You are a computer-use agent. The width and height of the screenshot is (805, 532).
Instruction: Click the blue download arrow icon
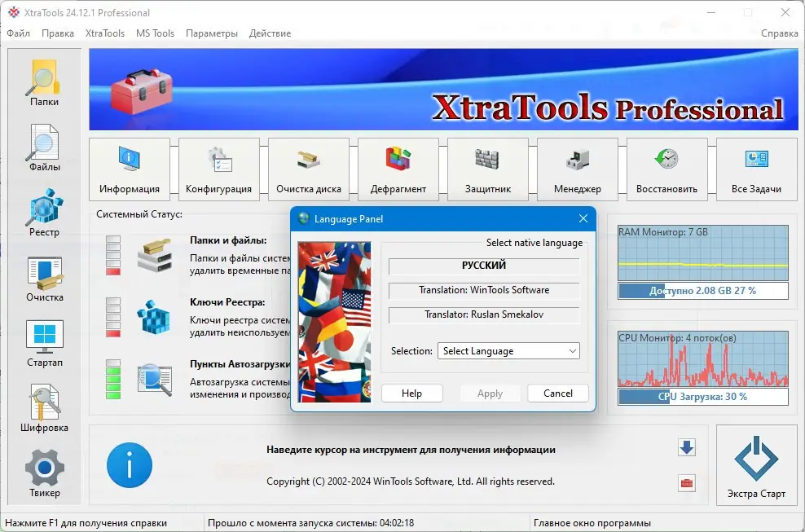pyautogui.click(x=686, y=447)
